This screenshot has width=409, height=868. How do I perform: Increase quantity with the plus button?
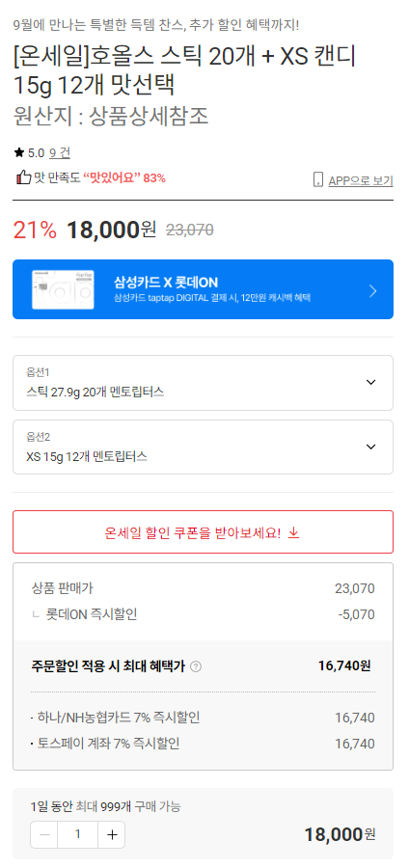click(x=112, y=835)
